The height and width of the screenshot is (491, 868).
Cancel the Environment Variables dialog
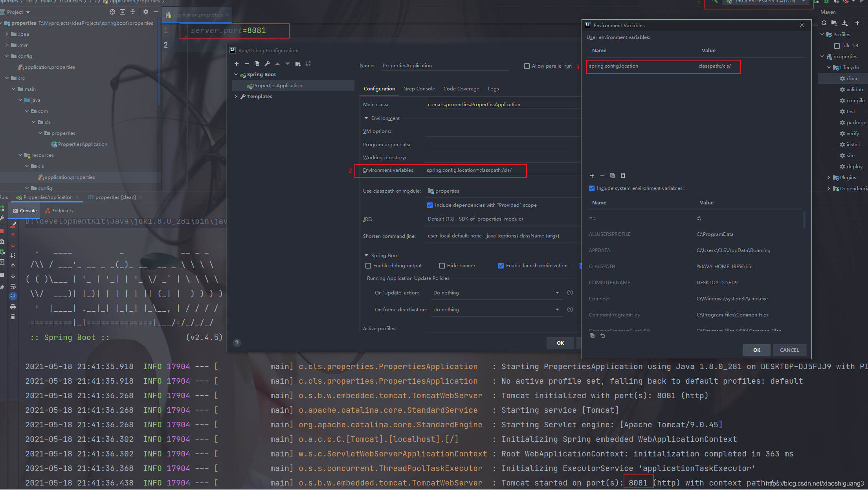789,350
